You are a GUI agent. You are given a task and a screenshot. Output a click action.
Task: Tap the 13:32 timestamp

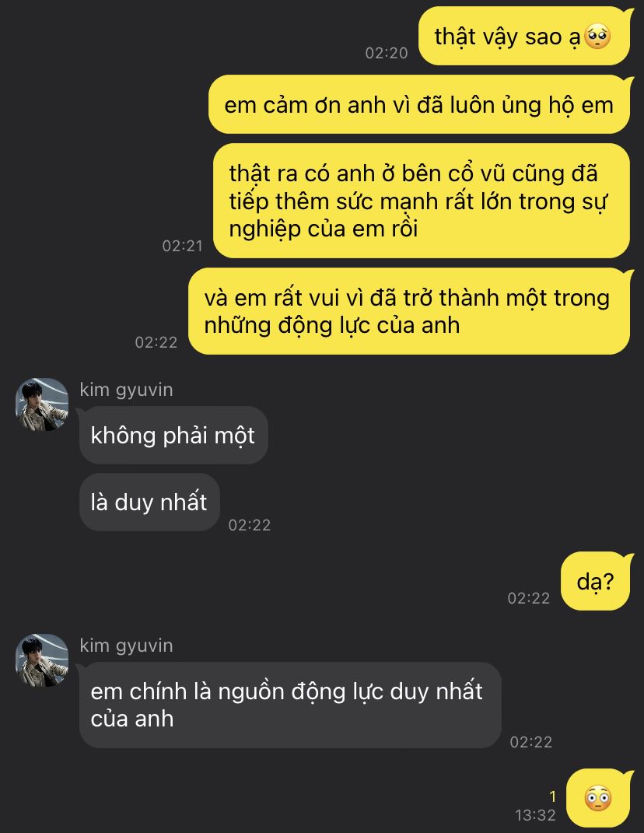[x=535, y=815]
